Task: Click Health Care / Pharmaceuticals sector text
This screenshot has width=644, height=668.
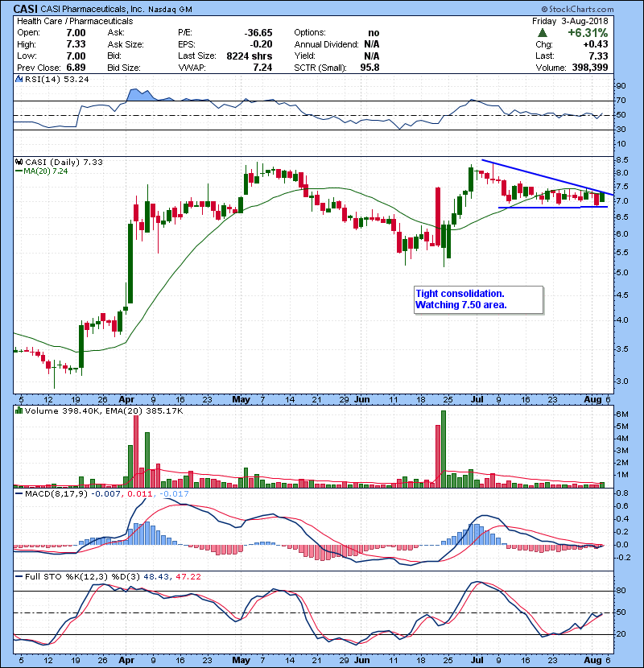Action: coord(75,21)
